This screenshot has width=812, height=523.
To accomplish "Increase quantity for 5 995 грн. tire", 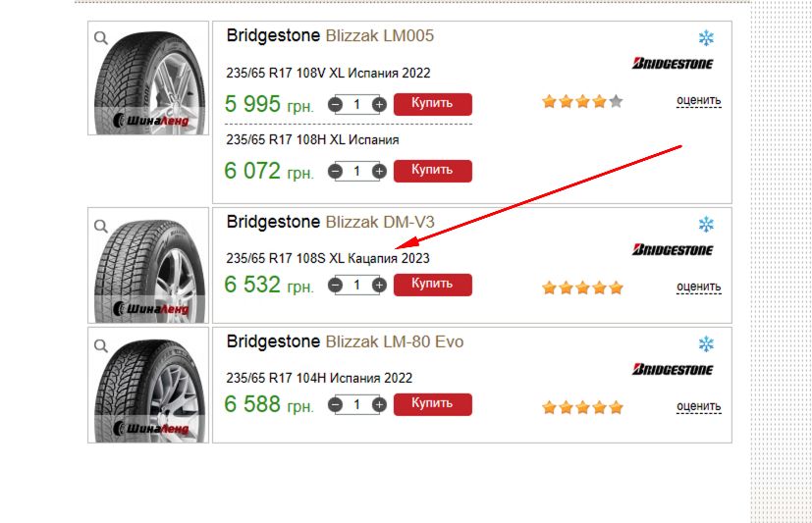I will 379,105.
